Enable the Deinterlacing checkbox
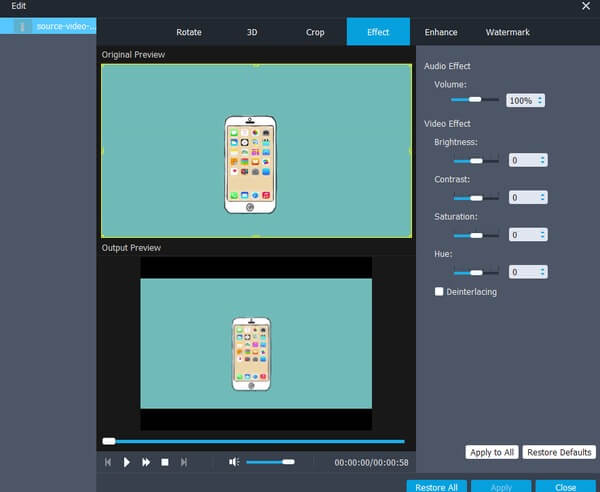 [x=439, y=292]
